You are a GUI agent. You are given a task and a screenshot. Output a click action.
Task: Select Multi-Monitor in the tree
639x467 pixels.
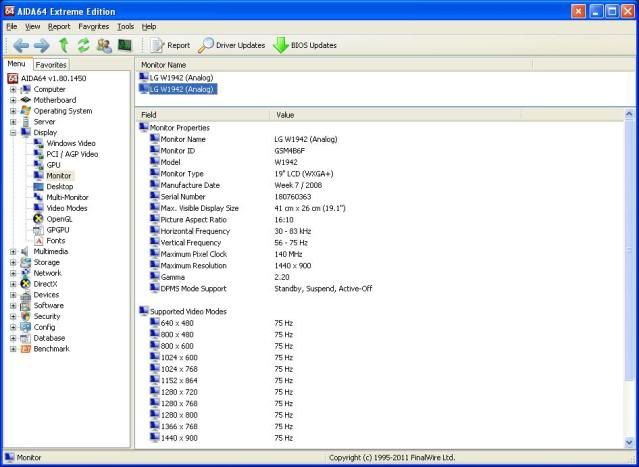(x=67, y=197)
